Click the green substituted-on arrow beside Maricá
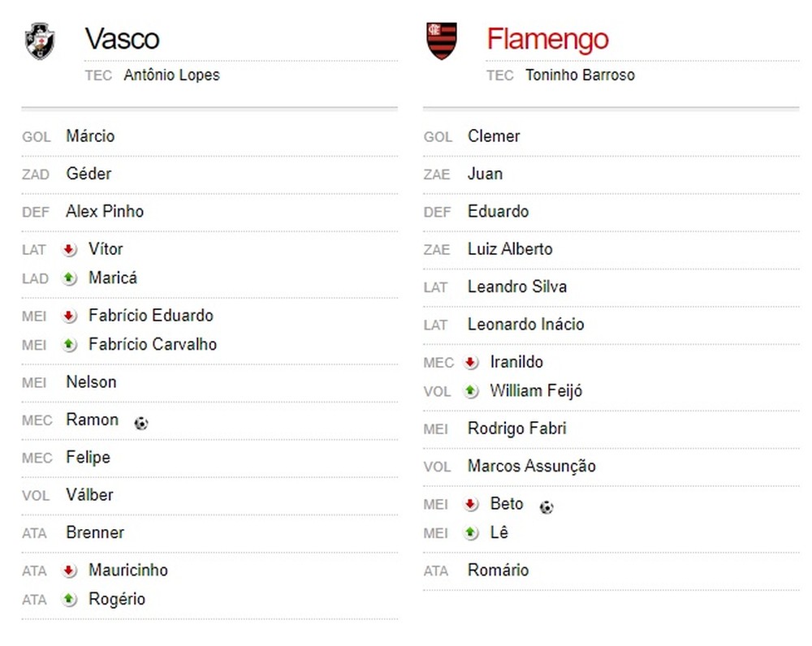 pos(70,278)
